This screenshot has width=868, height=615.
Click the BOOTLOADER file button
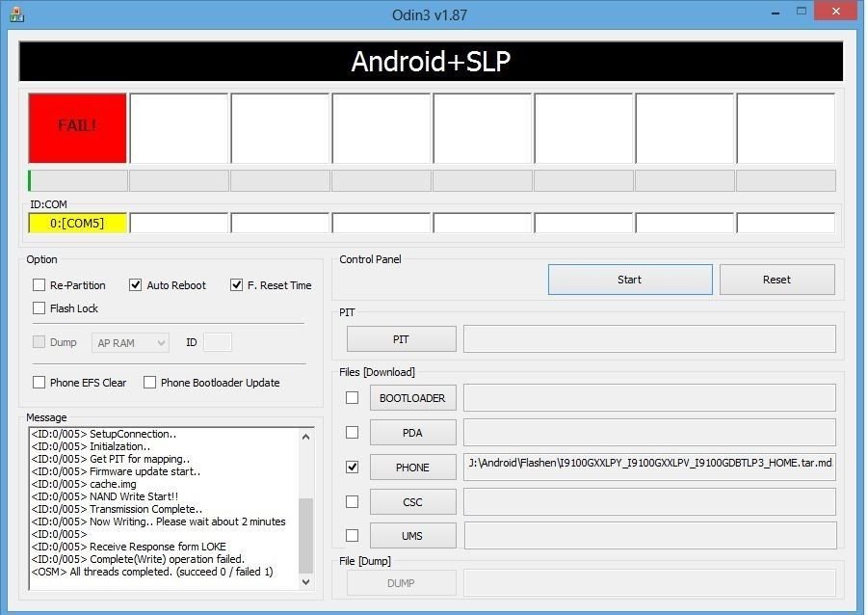pyautogui.click(x=413, y=398)
